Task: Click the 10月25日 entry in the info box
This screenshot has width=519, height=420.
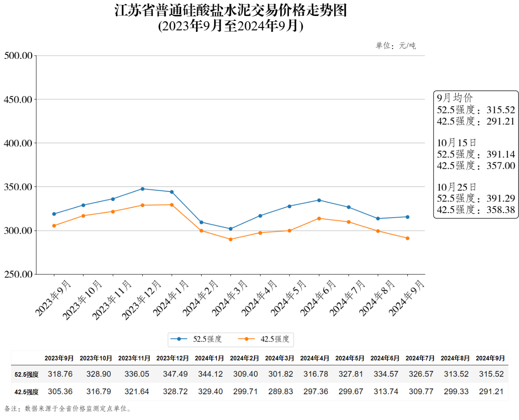Action: click(456, 187)
